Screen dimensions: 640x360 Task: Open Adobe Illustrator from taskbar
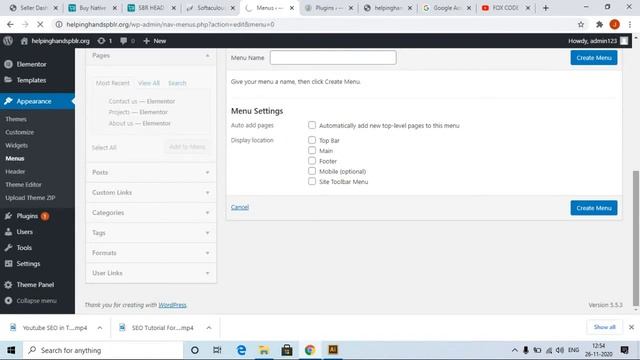333,350
